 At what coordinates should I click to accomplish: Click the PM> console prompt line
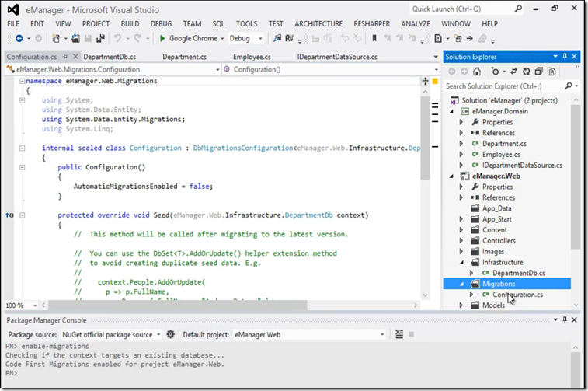11,373
